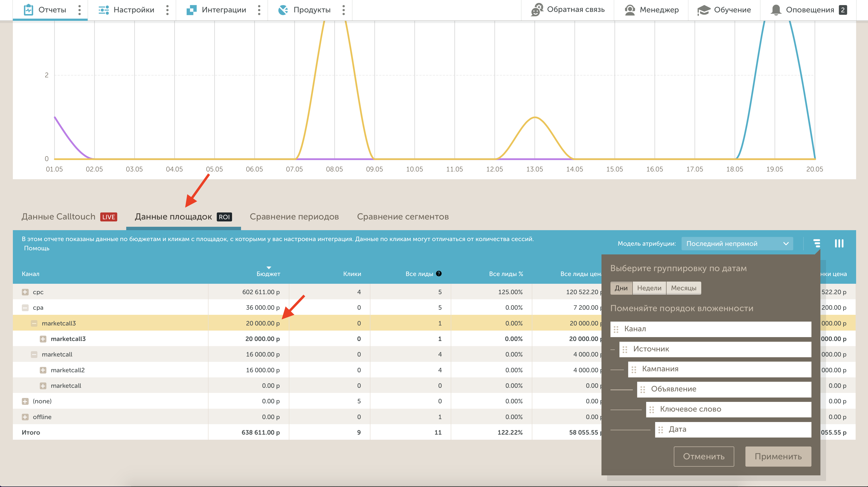Click the Применить button

click(778, 456)
